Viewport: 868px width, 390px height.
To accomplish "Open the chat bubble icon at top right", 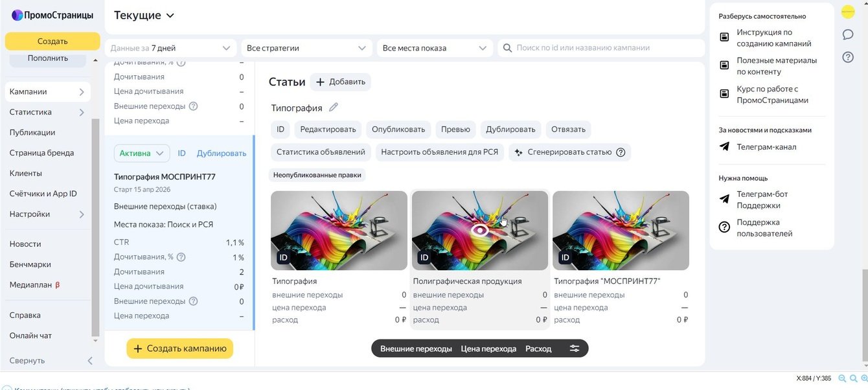I will point(848,34).
